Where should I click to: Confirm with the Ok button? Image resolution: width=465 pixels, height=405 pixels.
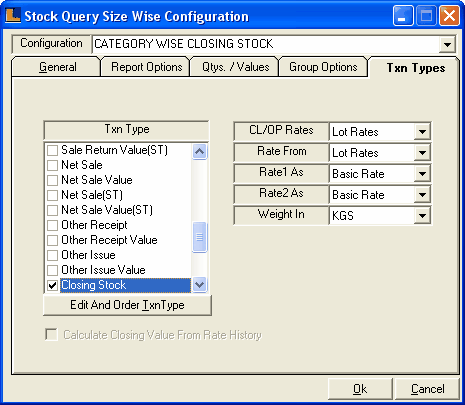pos(360,389)
